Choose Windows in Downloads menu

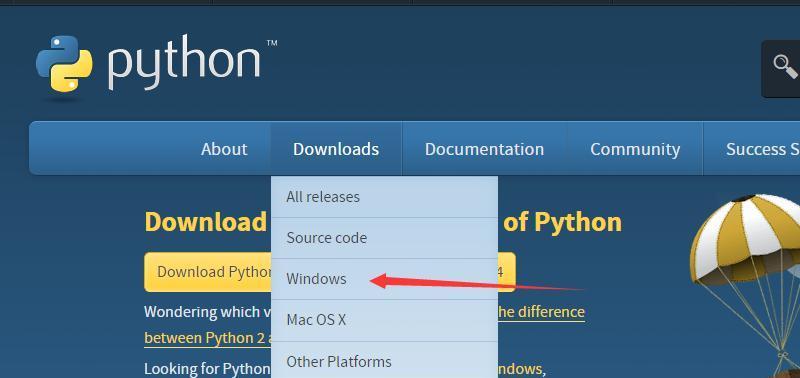(x=384, y=279)
